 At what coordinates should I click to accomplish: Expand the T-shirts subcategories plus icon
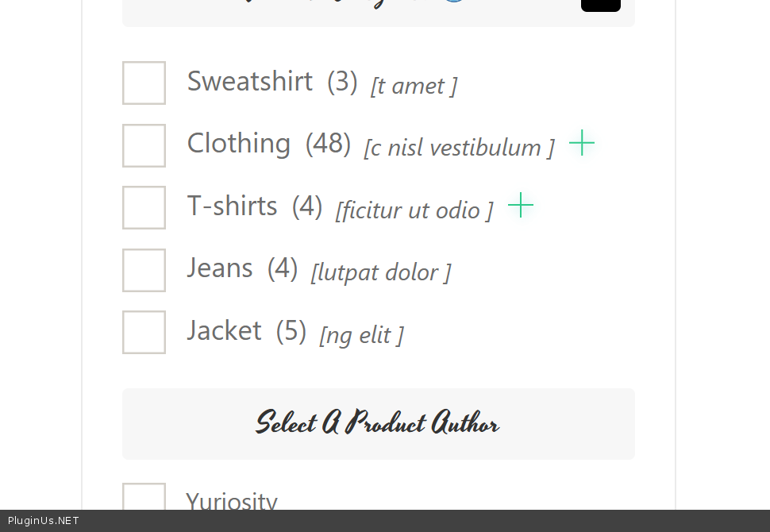pyautogui.click(x=521, y=205)
